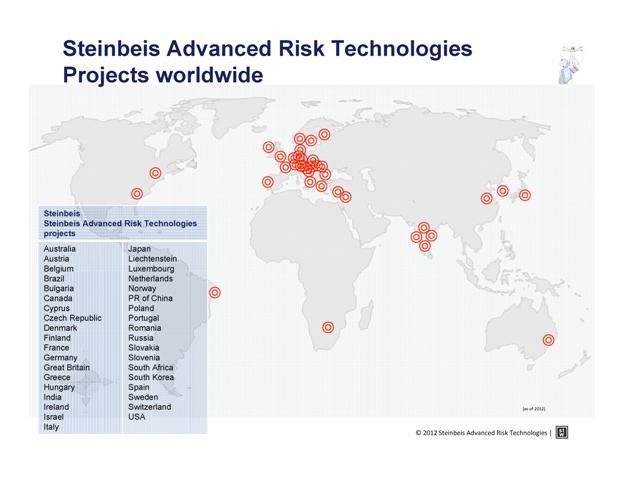Select 'Czech Republic' in the country list

tap(72, 318)
